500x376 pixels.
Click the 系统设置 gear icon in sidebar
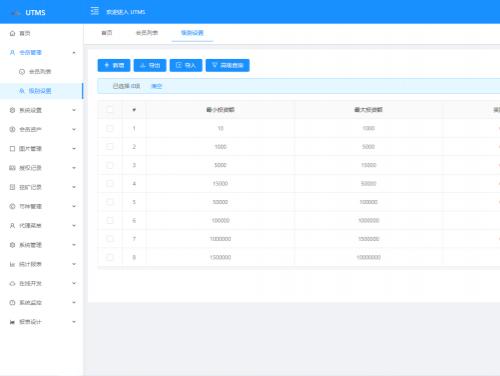(x=12, y=110)
